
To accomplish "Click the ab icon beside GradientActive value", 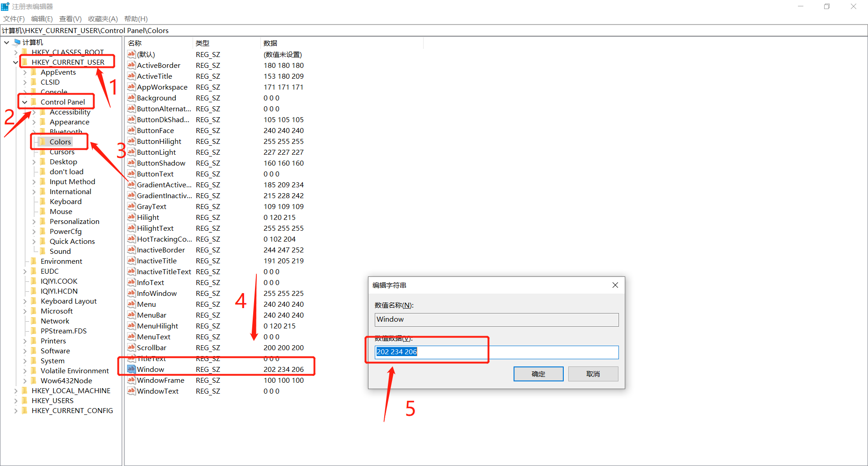I will (131, 185).
